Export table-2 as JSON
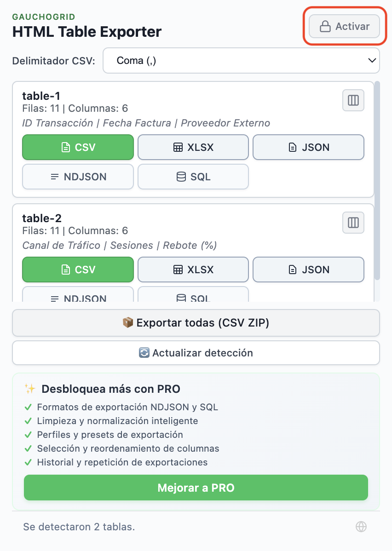The height and width of the screenshot is (551, 392). pyautogui.click(x=308, y=270)
